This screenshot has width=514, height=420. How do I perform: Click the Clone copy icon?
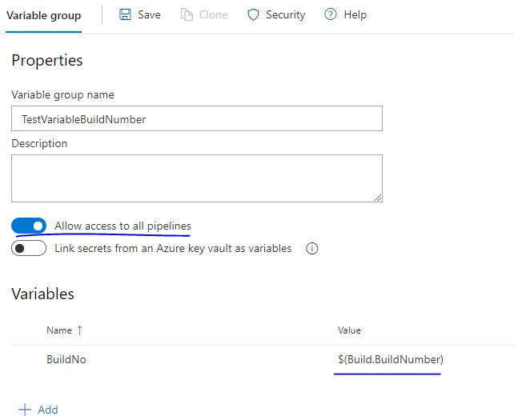tap(187, 14)
